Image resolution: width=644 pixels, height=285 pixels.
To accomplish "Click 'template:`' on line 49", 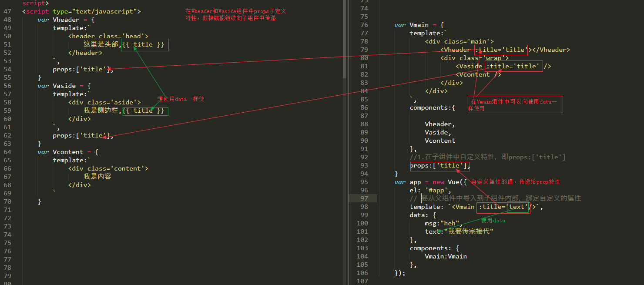I will tap(72, 28).
